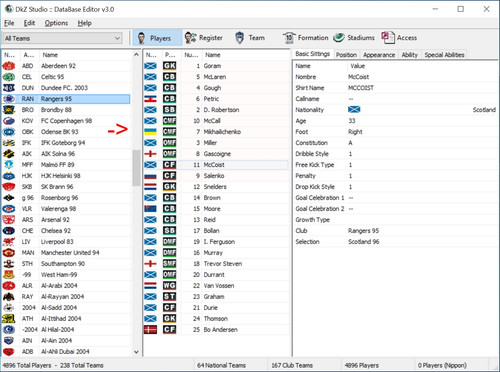The image size is (500, 372).
Task: Click the England flag beside Gascoigne
Action: [x=150, y=154]
